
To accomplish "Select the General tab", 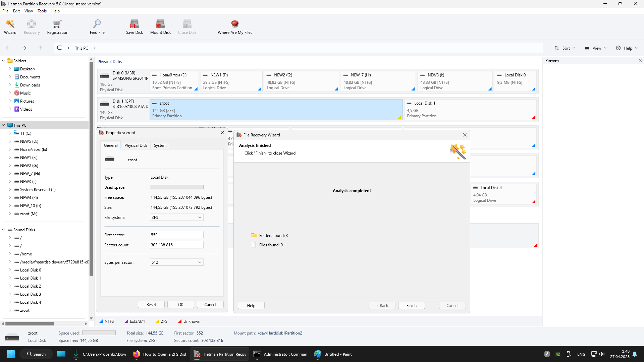I will (111, 145).
